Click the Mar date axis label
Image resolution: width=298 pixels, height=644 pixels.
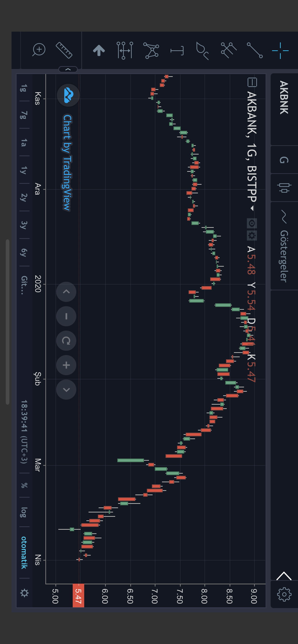(38, 465)
